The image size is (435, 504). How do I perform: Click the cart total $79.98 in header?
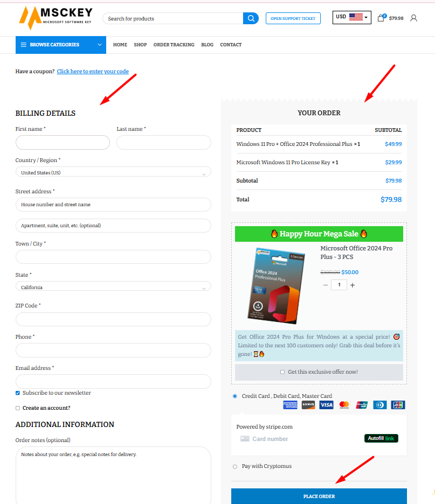click(x=396, y=18)
